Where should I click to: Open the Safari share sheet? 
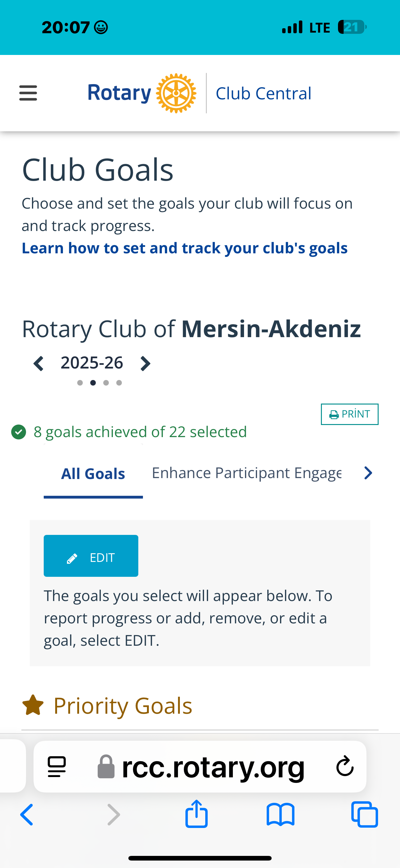196,814
